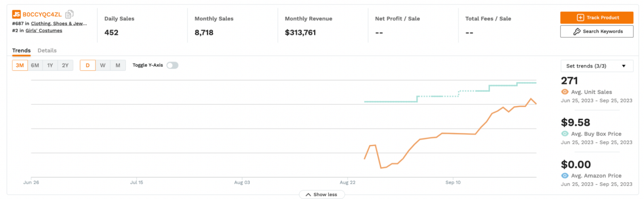Switch to the Details tab

click(47, 51)
